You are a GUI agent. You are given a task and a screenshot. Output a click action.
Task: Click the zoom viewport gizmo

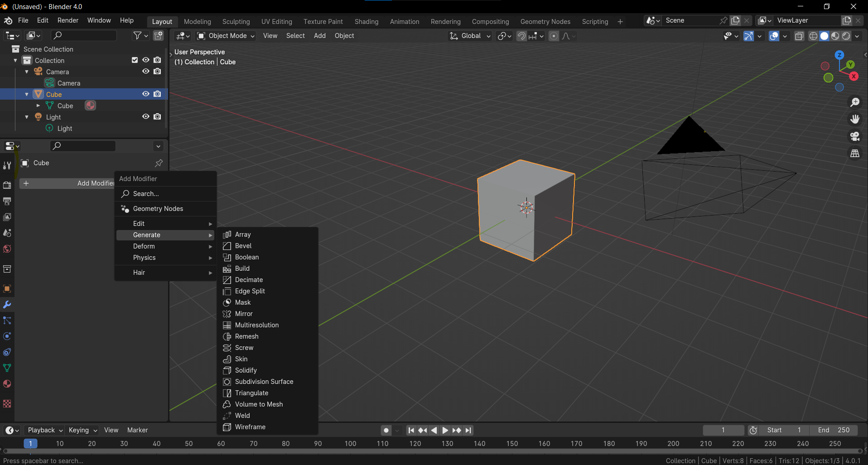[x=855, y=103]
